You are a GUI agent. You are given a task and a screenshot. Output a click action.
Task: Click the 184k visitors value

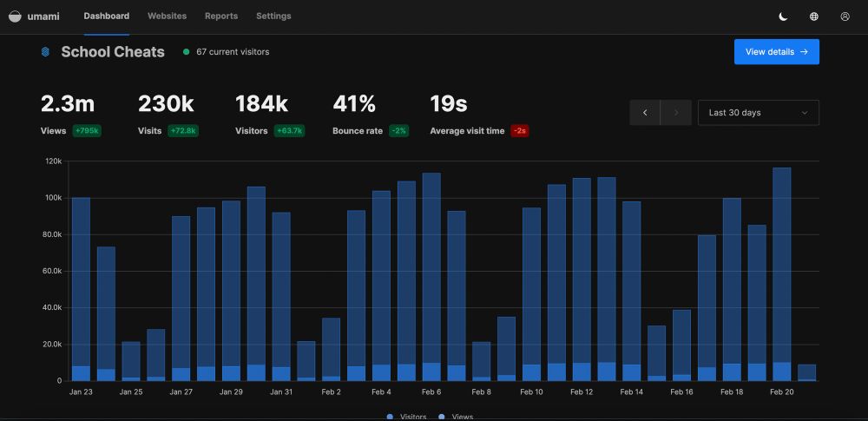[x=262, y=103]
